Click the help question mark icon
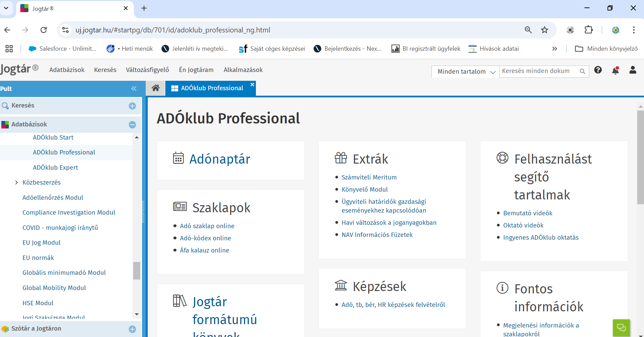 [x=598, y=70]
